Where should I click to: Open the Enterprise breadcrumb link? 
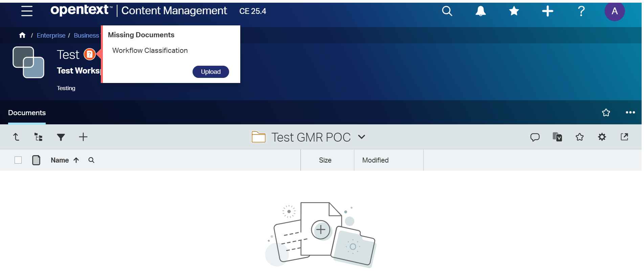[51, 35]
